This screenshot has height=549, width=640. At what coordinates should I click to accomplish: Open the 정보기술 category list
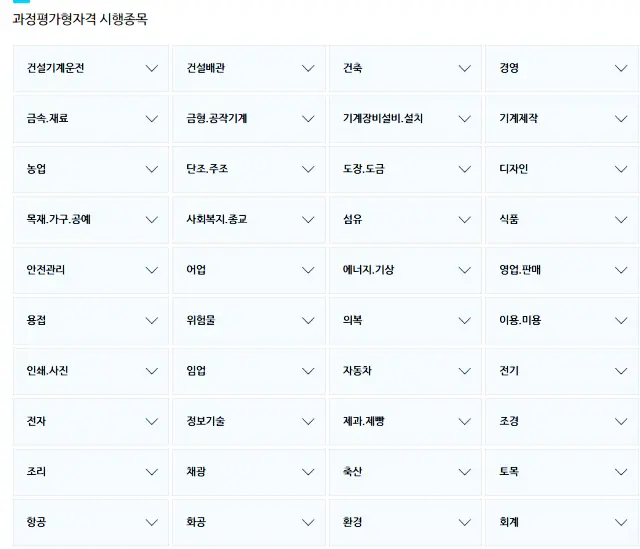click(249, 421)
